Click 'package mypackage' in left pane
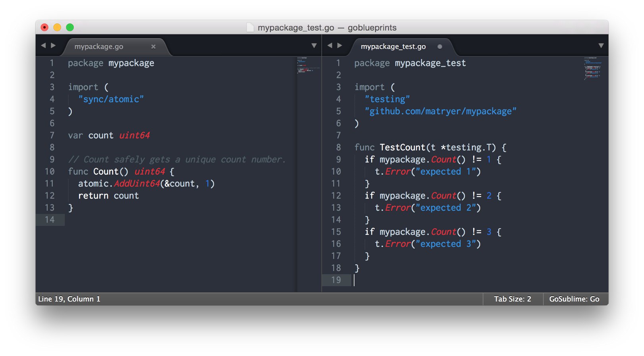 111,63
